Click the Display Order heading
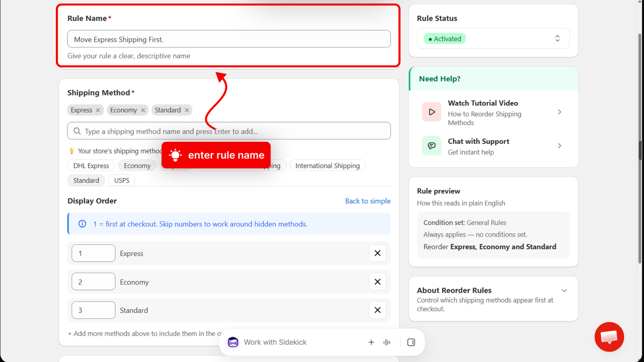 click(92, 201)
